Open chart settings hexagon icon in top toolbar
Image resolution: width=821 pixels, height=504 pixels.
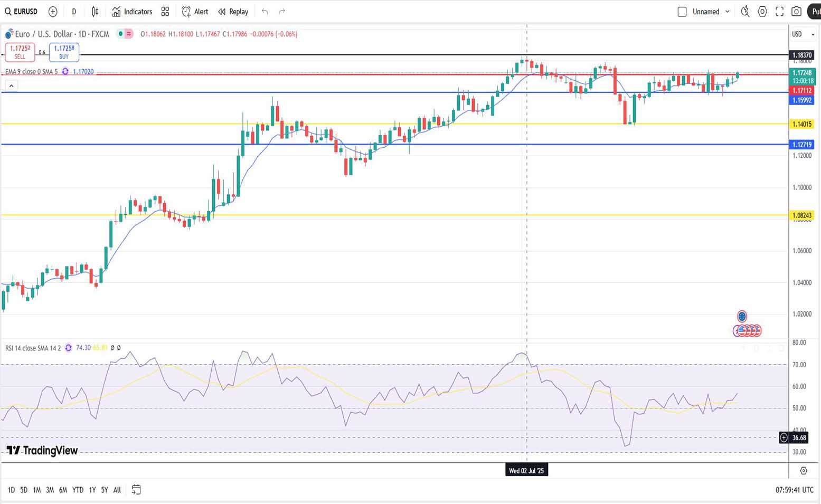(762, 12)
